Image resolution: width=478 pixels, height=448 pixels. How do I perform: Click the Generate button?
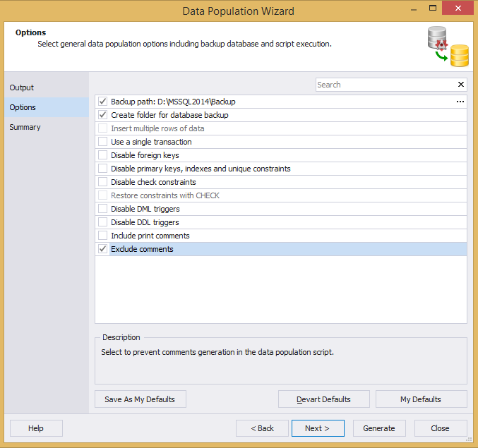379,428
